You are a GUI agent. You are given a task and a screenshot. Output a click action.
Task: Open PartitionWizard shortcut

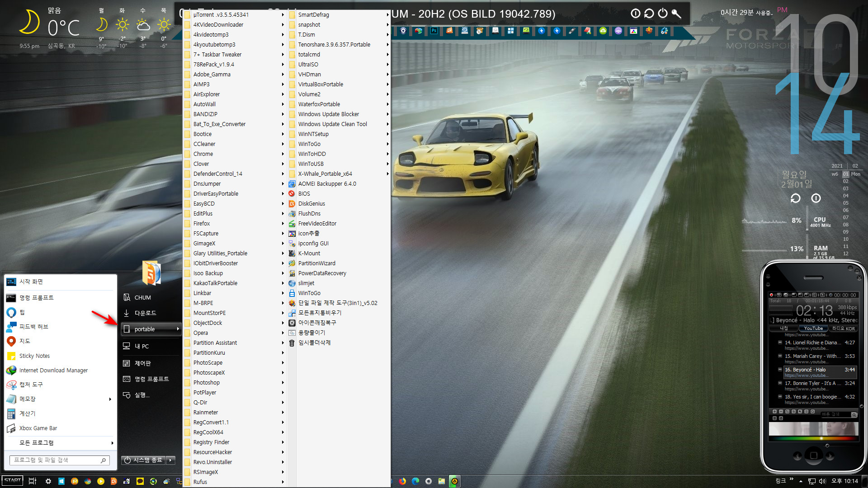tap(338, 263)
